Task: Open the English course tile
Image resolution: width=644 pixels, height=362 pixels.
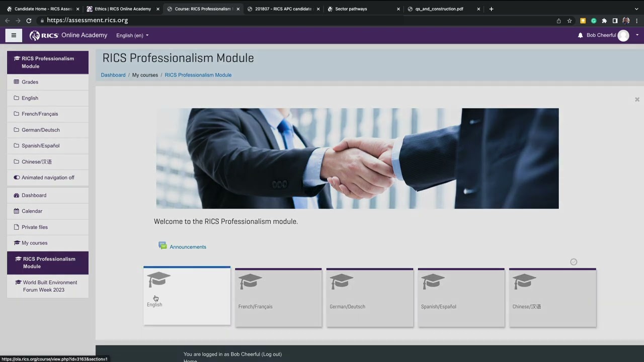Action: (187, 296)
